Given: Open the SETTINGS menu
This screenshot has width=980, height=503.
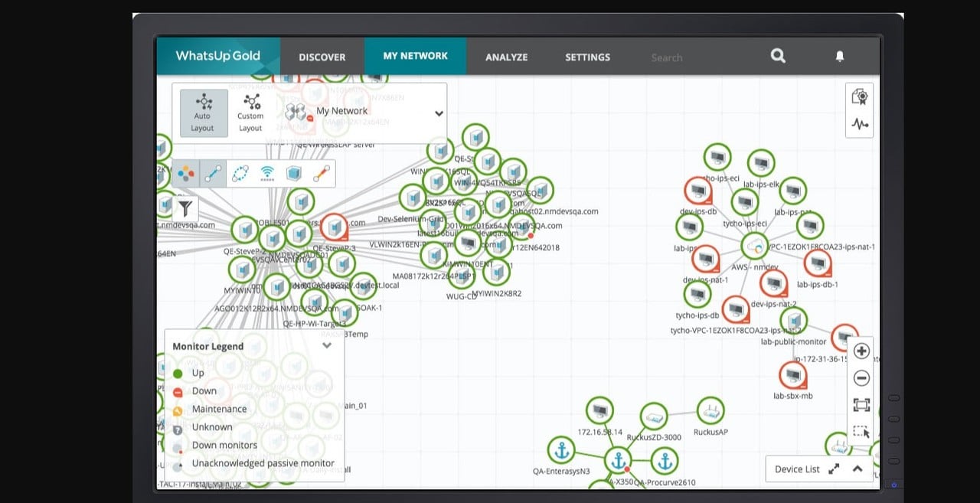Looking at the screenshot, I should coord(587,57).
